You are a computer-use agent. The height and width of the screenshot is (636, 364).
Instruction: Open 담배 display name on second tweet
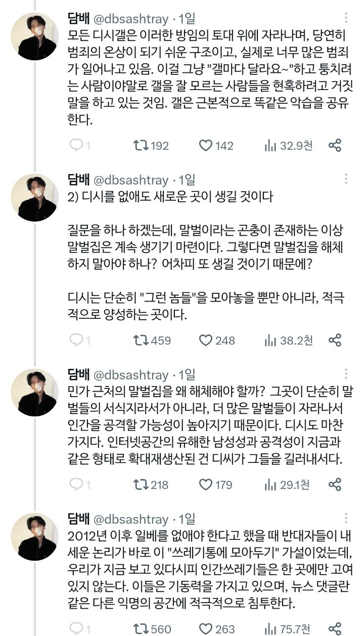(78, 180)
